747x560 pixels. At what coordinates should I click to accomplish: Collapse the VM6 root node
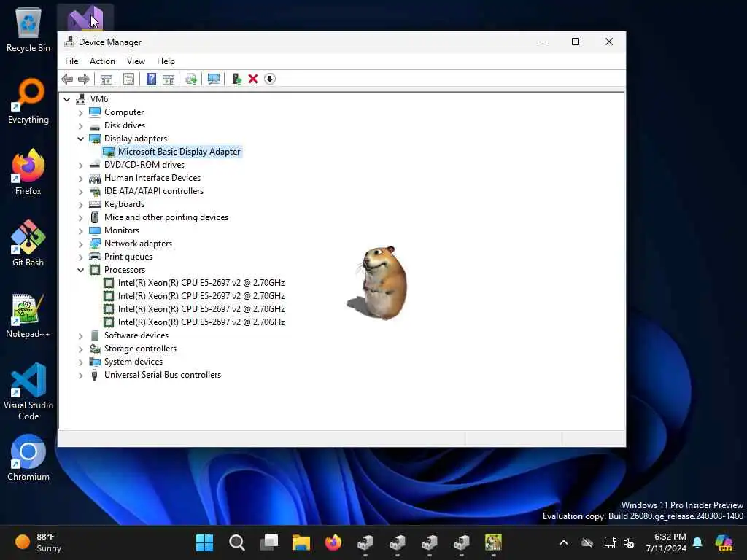tap(67, 99)
